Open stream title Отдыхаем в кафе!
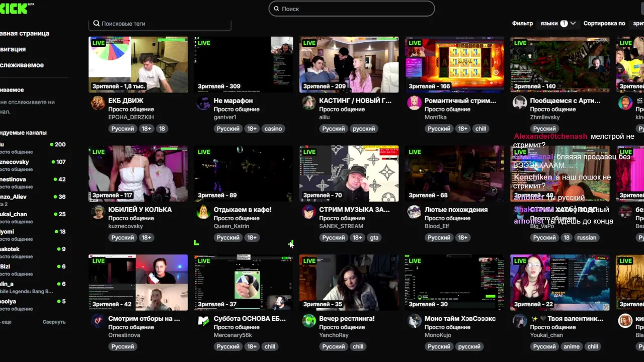 (x=243, y=210)
